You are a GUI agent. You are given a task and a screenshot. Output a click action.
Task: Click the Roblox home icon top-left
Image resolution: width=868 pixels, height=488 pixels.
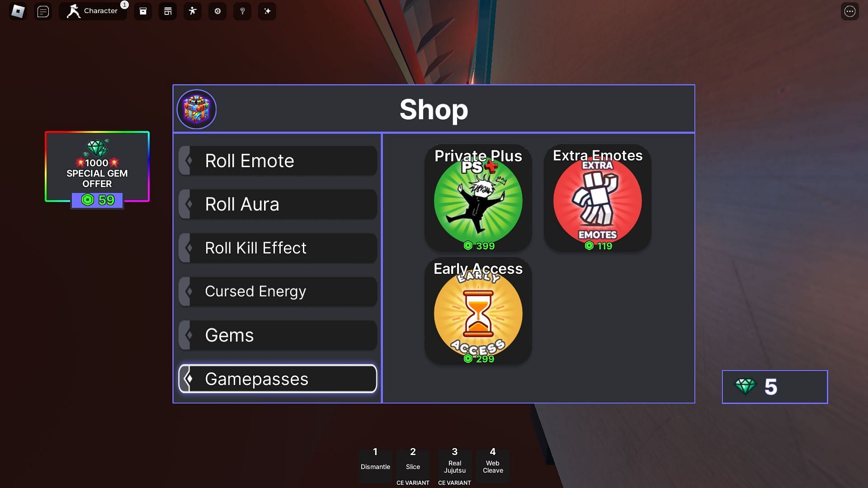click(17, 10)
